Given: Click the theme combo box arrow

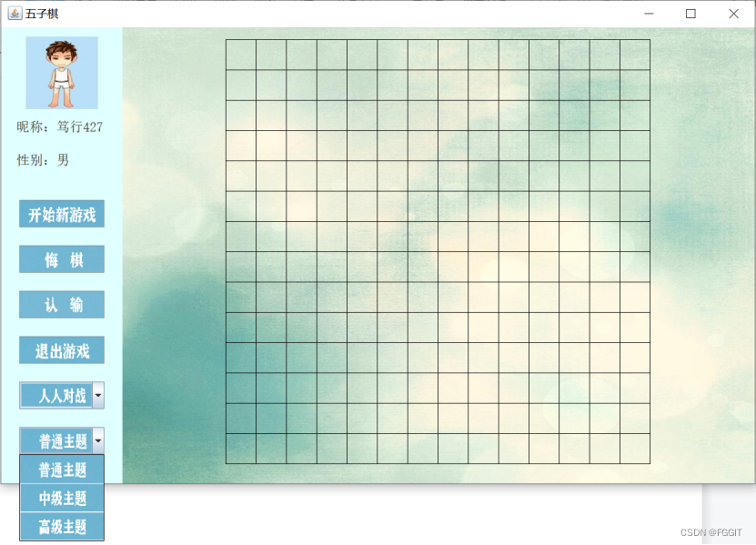Looking at the screenshot, I should click(x=96, y=440).
